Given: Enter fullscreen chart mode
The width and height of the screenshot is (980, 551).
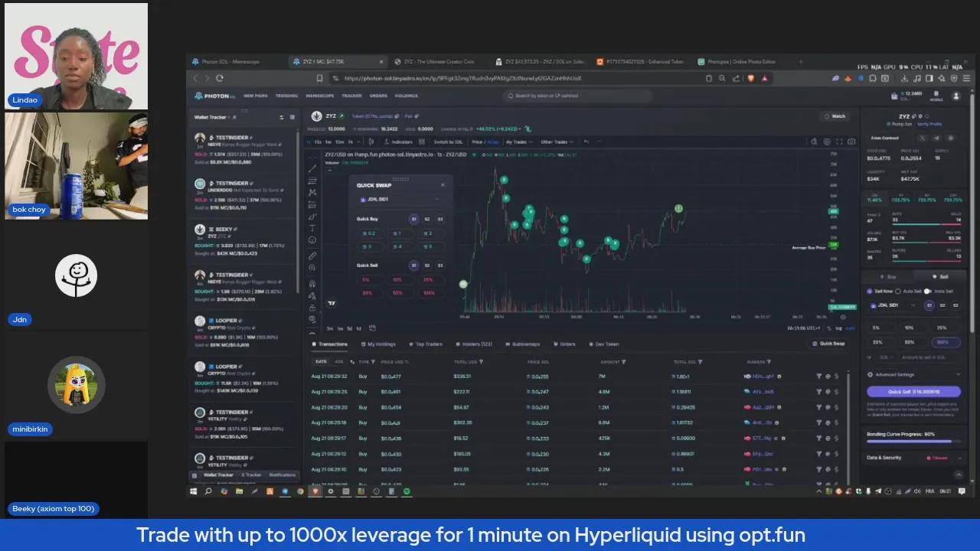Looking at the screenshot, I should point(839,142).
